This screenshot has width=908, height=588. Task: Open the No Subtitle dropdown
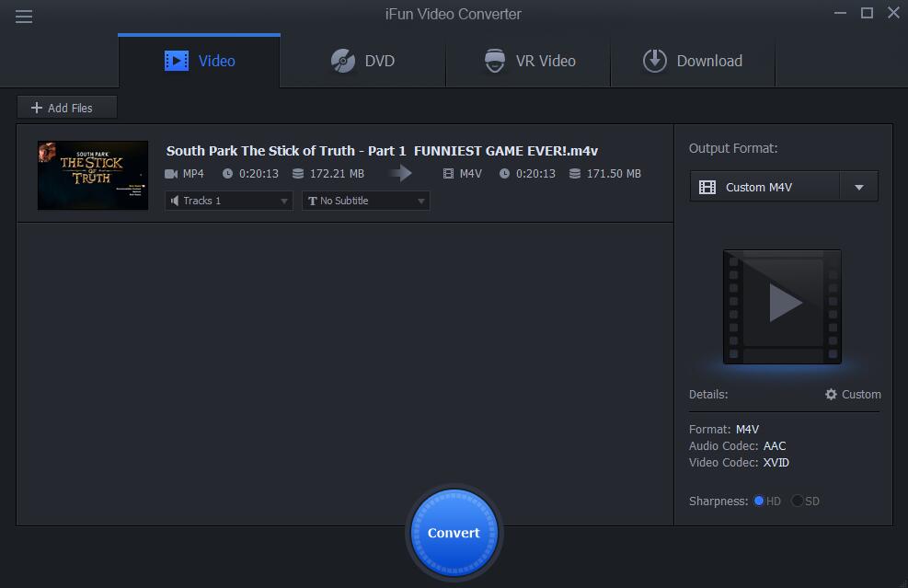tap(365, 201)
